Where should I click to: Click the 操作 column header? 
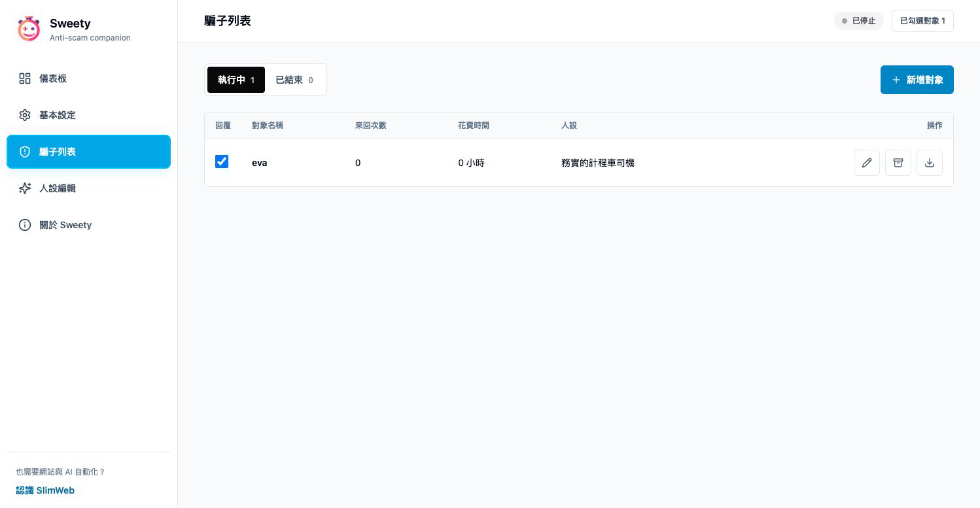[x=935, y=126]
